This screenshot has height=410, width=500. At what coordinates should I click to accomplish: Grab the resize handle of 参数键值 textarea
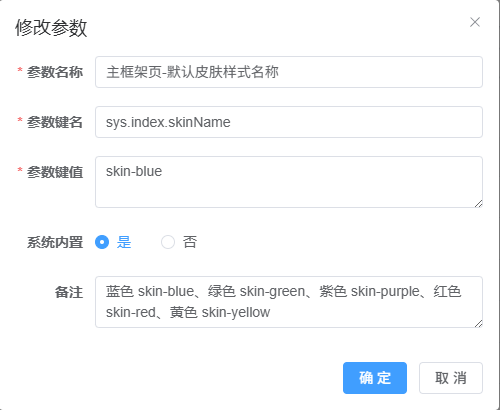[479, 204]
